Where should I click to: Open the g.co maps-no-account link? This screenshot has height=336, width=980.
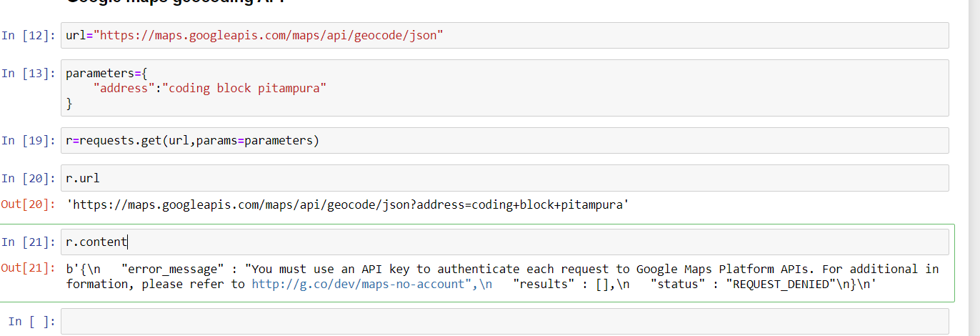coord(358,284)
